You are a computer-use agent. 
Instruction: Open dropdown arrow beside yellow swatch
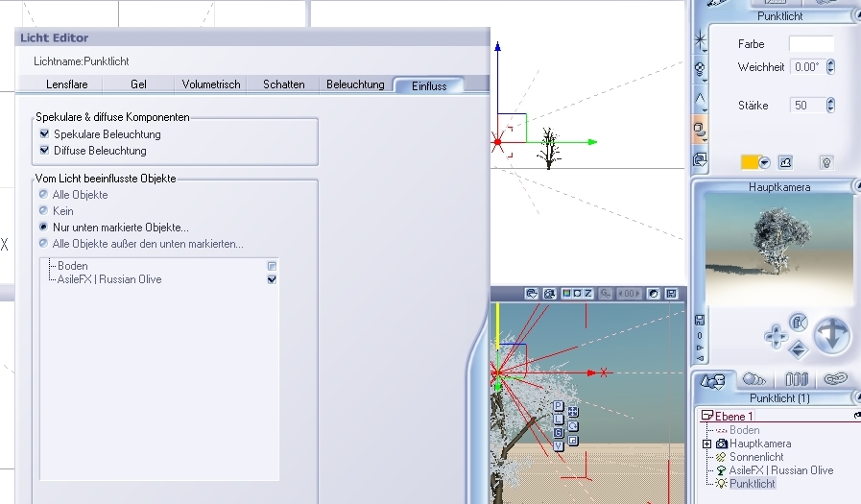click(764, 162)
